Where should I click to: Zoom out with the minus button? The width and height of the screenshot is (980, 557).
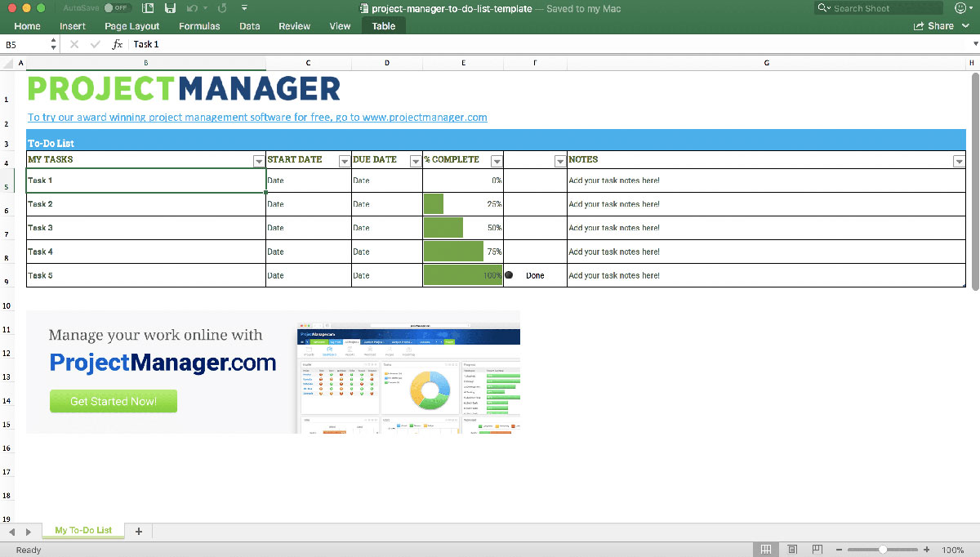(x=840, y=550)
